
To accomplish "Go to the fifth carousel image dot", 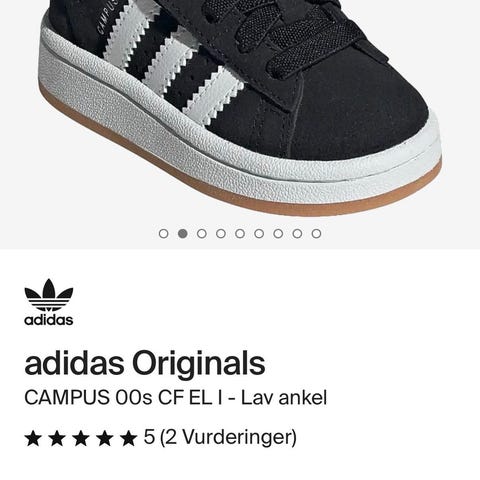I will [x=240, y=234].
